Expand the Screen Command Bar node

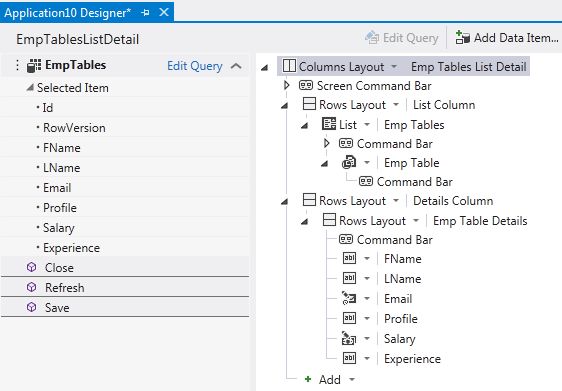286,85
